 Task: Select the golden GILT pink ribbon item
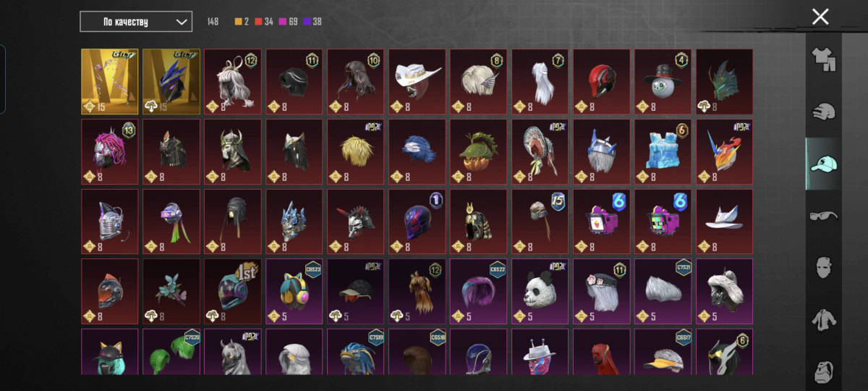point(109,81)
